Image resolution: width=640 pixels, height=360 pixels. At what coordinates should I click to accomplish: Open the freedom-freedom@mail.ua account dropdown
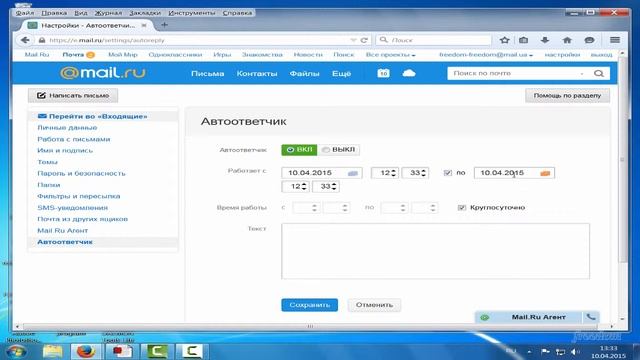(x=486, y=55)
